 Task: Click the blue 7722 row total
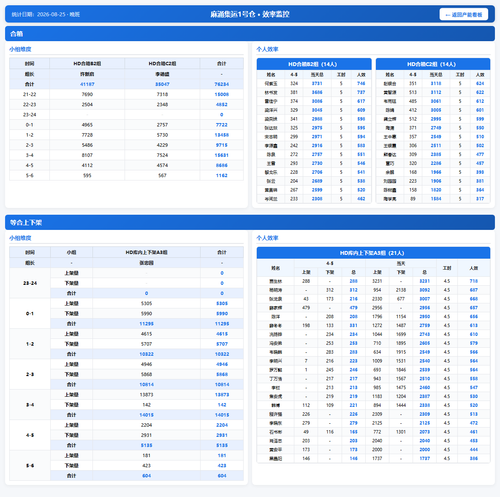(222, 125)
